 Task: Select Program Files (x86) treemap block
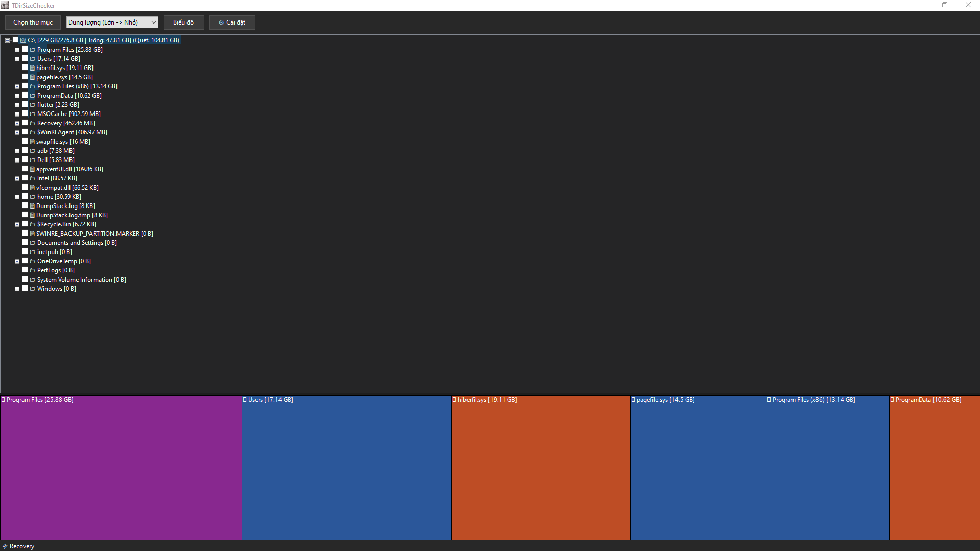coord(828,468)
